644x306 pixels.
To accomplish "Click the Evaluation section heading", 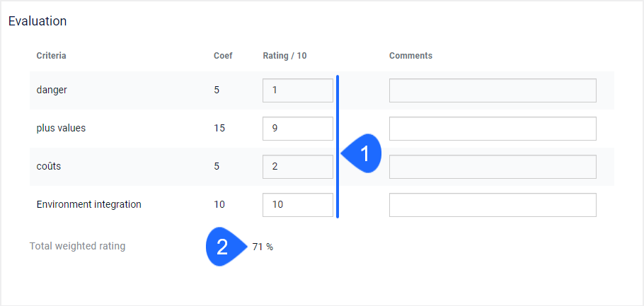I will tap(38, 21).
